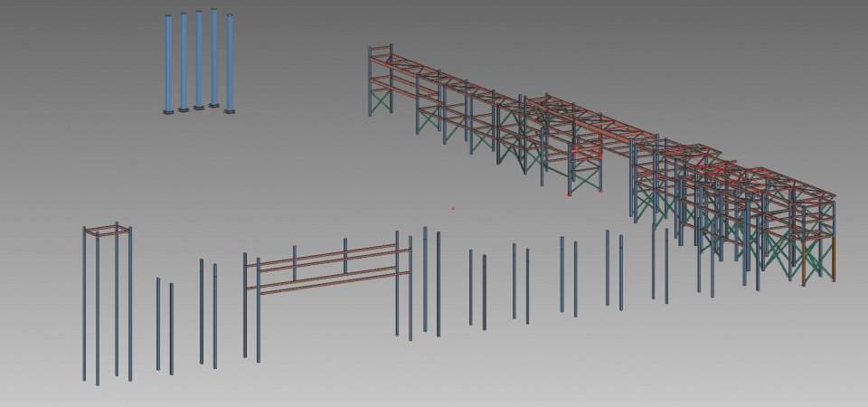Select the rightmost tall blue column's base plate
The width and height of the screenshot is (868, 407).
[x=230, y=111]
